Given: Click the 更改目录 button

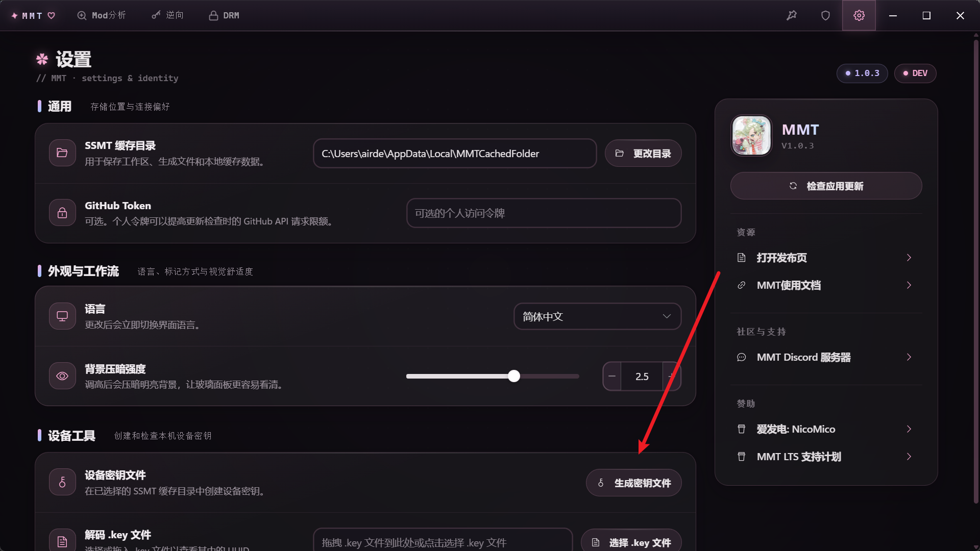Looking at the screenshot, I should pos(643,153).
